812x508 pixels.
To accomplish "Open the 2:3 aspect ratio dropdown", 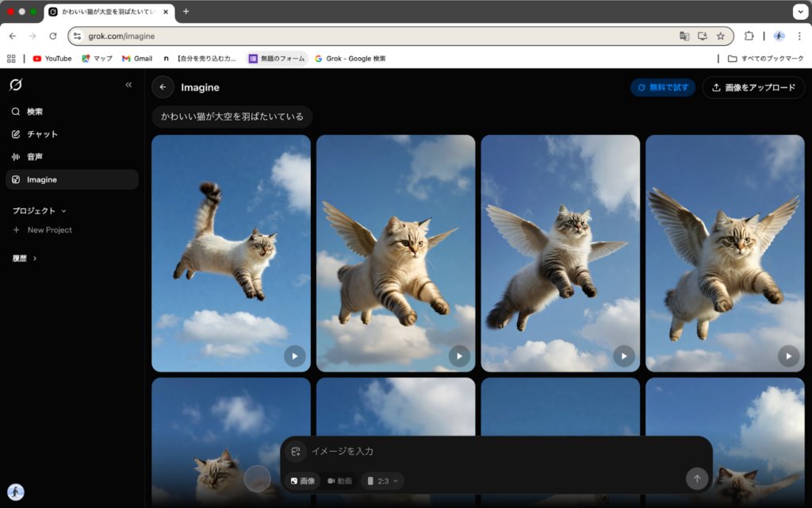I will tap(381, 480).
